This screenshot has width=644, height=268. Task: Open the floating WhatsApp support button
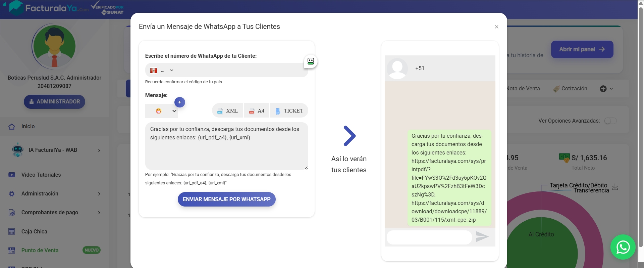point(623,247)
